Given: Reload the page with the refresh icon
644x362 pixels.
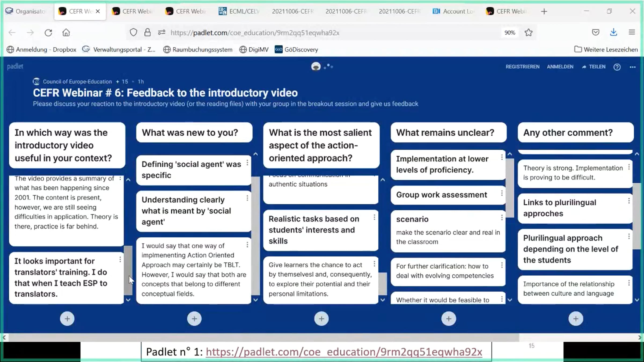Looking at the screenshot, I should [x=48, y=33].
